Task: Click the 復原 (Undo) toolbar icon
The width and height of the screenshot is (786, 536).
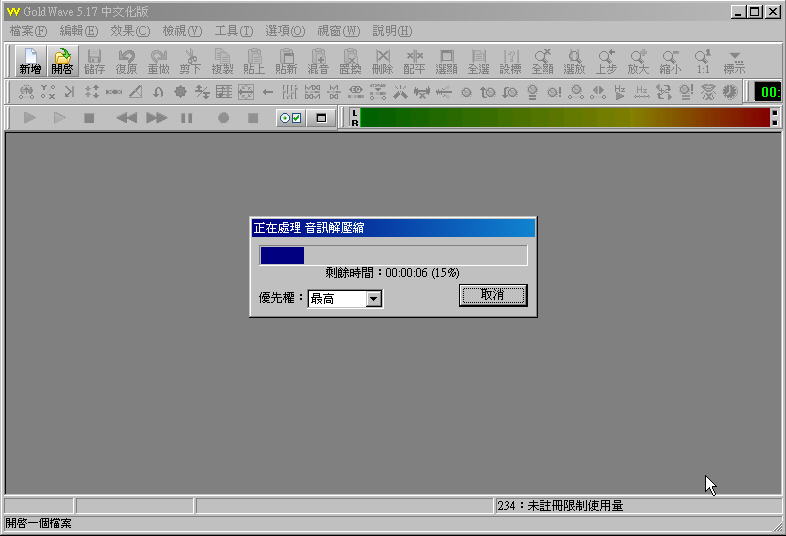Action: coord(126,62)
